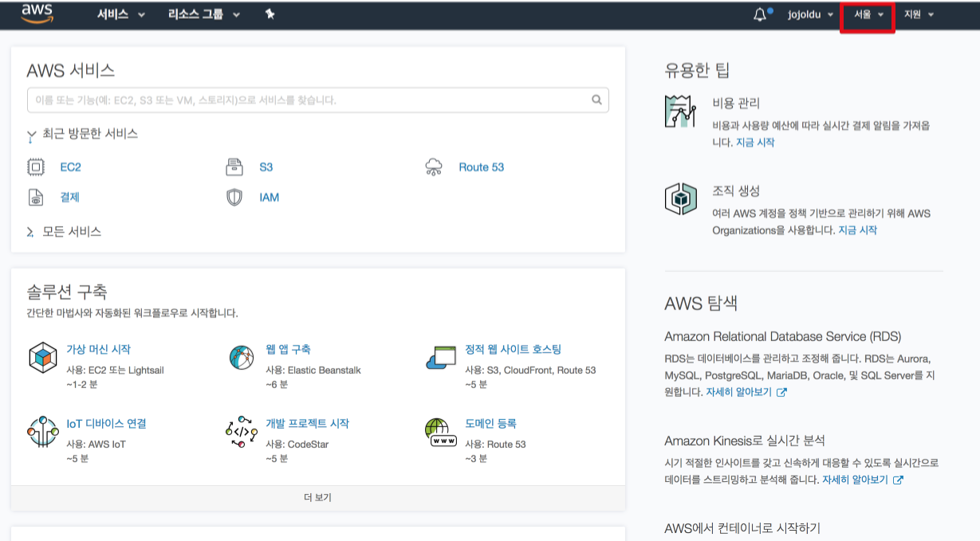Click the AWS logo home icon

tap(37, 14)
